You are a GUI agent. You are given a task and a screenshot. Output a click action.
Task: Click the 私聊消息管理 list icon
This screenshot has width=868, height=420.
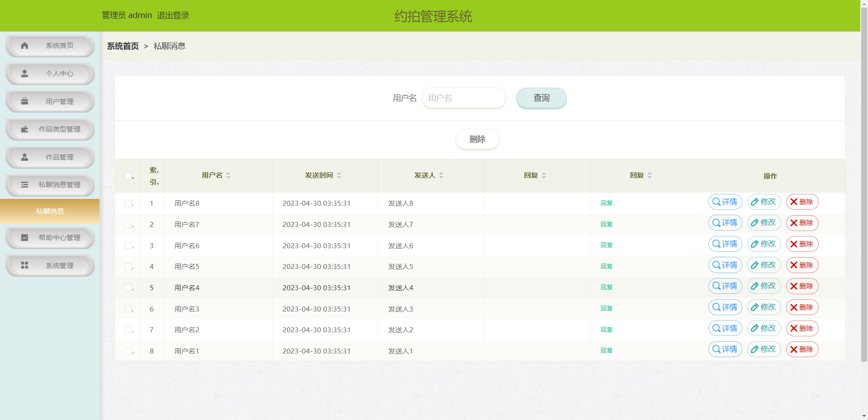25,185
